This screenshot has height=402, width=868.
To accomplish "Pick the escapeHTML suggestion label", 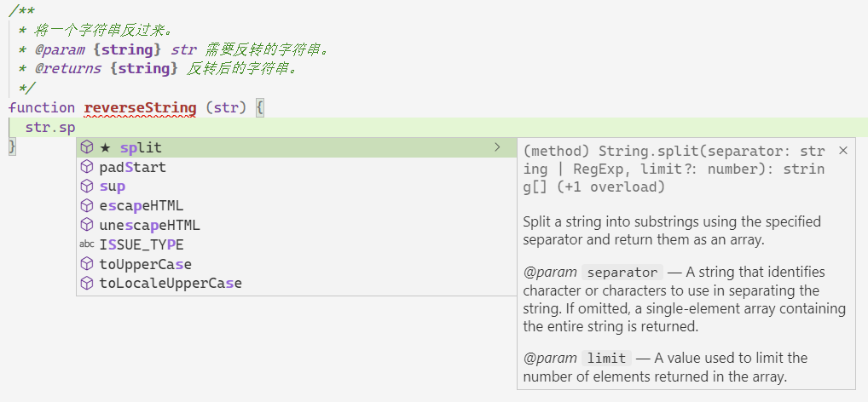I will pyautogui.click(x=142, y=206).
